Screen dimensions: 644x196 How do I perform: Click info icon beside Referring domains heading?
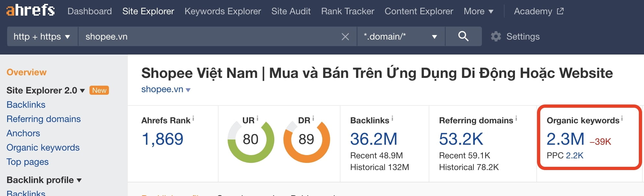(x=516, y=118)
